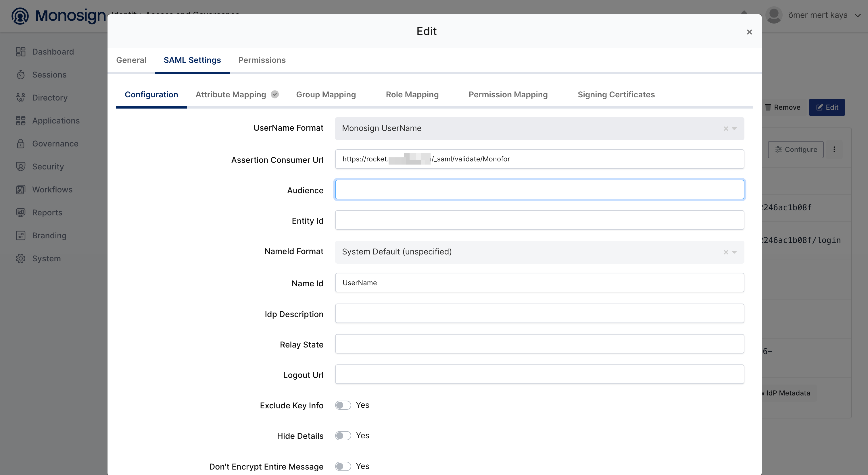Click into the Entity Id field
Viewport: 868px width, 475px height.
(539, 220)
